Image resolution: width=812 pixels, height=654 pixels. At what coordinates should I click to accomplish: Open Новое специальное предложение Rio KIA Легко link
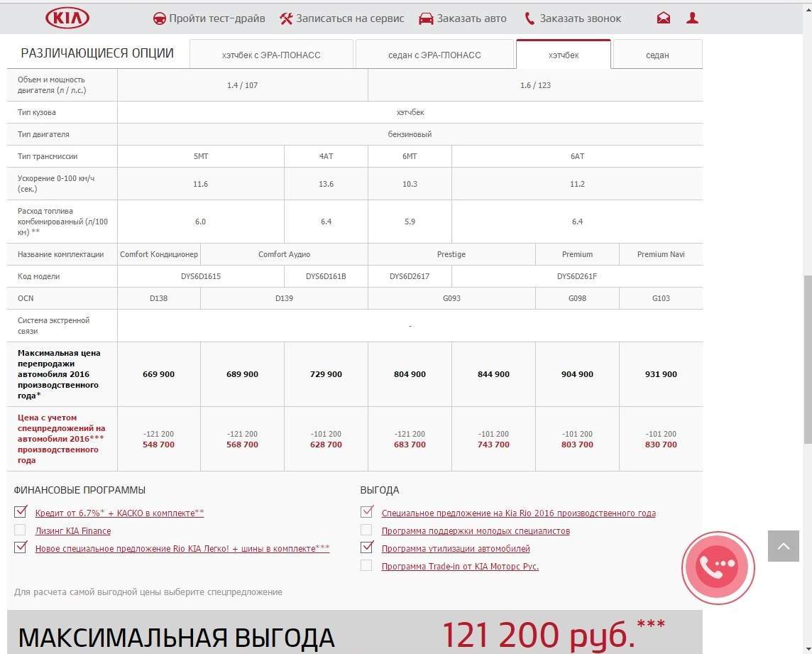tap(182, 548)
